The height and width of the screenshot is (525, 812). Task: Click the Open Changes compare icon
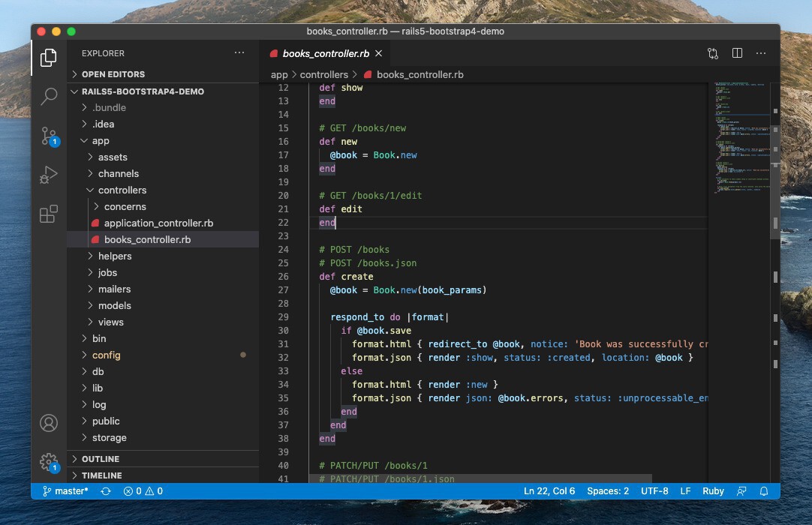[x=713, y=53]
